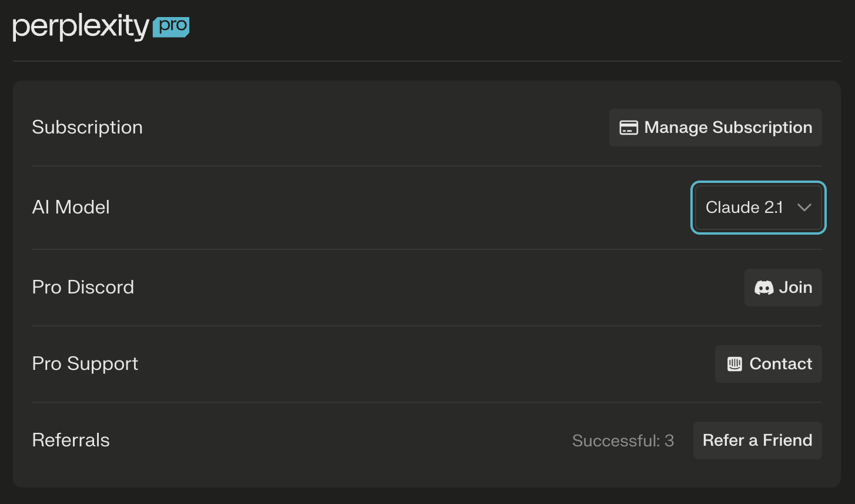Click the teal pro badge
This screenshot has width=855, height=504.
click(x=171, y=27)
